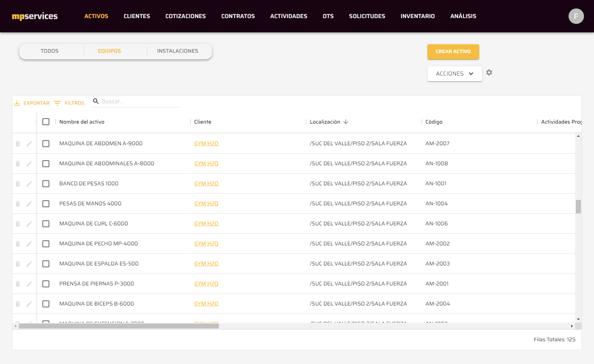Navigate to Actividades
The image size is (594, 364).
point(289,16)
